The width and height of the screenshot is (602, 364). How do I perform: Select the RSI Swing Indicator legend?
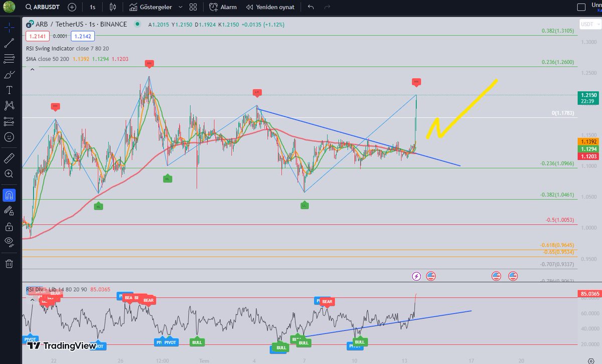pyautogui.click(x=67, y=48)
